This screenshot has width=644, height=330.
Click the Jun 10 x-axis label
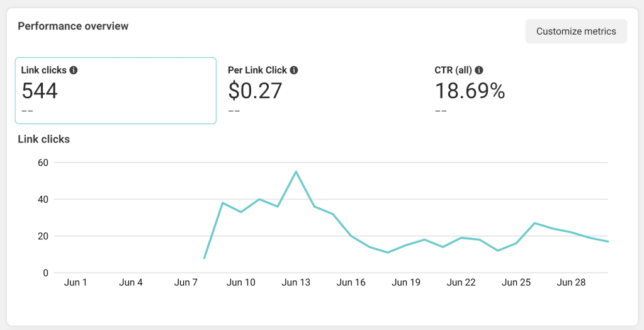coord(241,283)
